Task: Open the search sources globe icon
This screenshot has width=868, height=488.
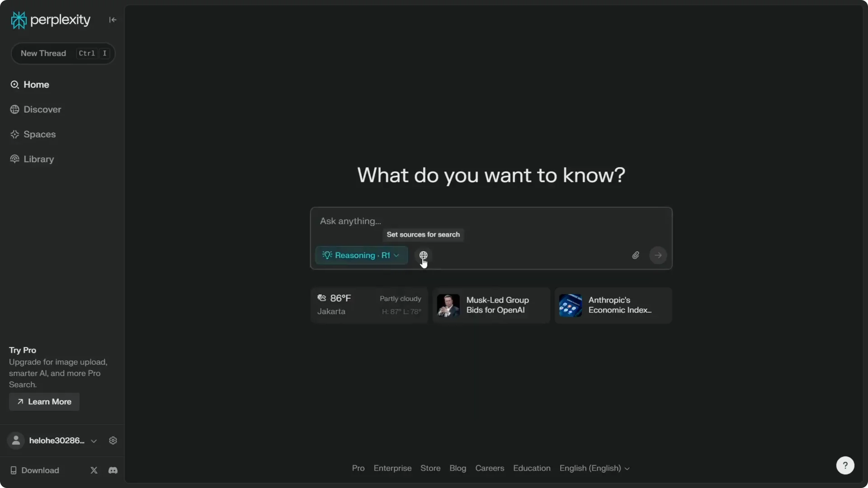Action: [423, 255]
